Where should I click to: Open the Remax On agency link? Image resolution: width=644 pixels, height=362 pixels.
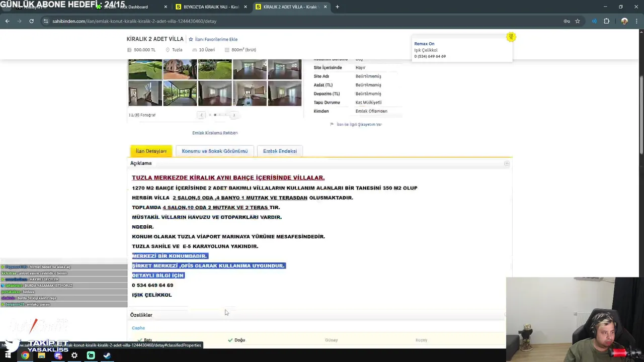pos(424,44)
